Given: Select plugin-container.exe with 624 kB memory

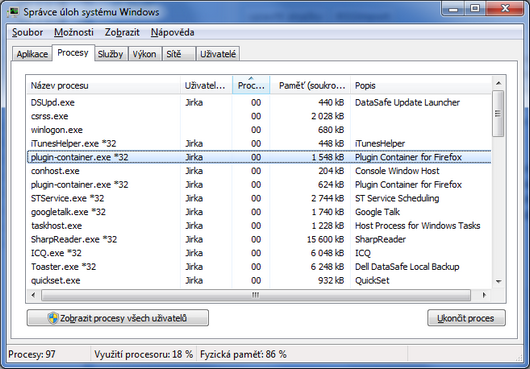Looking at the screenshot, I should tap(259, 184).
